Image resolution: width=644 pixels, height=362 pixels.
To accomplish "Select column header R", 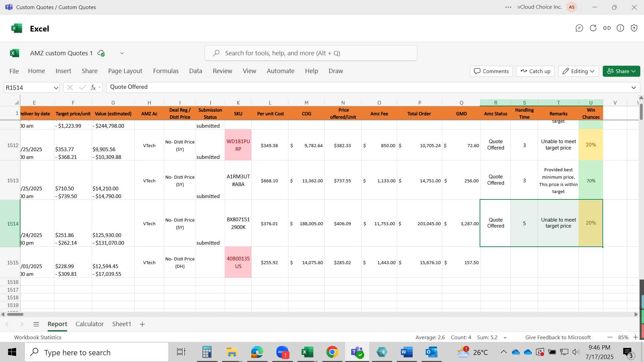I will point(495,103).
